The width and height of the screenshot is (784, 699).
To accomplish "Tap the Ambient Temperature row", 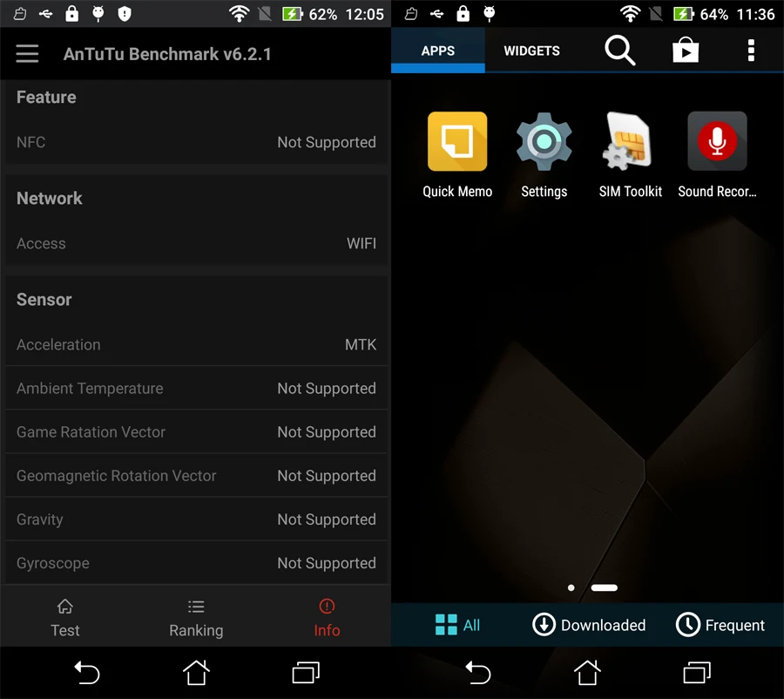I will pos(196,388).
